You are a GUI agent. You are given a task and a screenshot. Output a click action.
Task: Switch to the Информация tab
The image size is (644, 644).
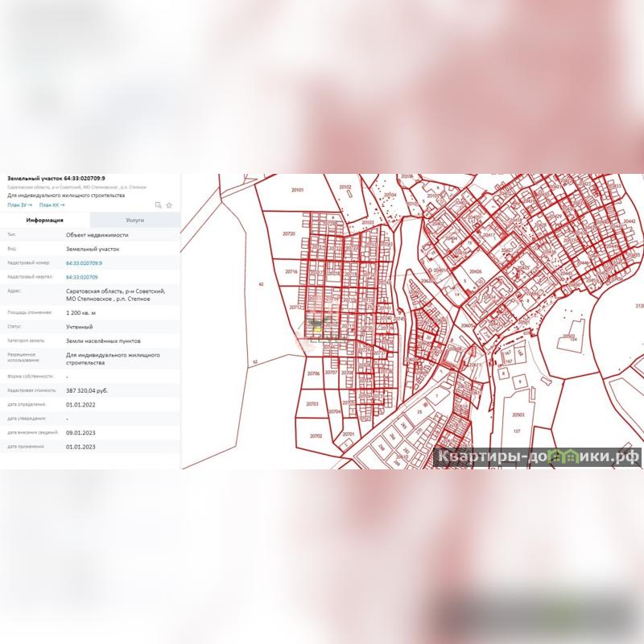[45, 220]
